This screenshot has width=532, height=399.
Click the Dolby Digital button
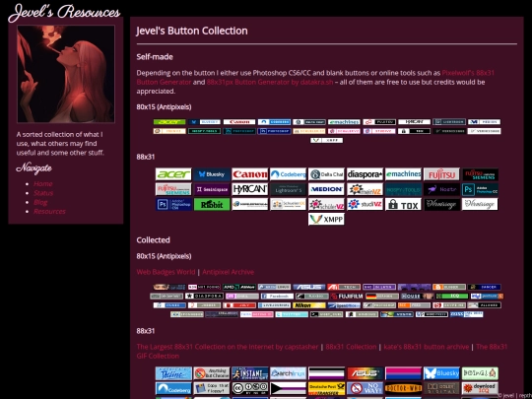pyautogui.click(x=441, y=388)
